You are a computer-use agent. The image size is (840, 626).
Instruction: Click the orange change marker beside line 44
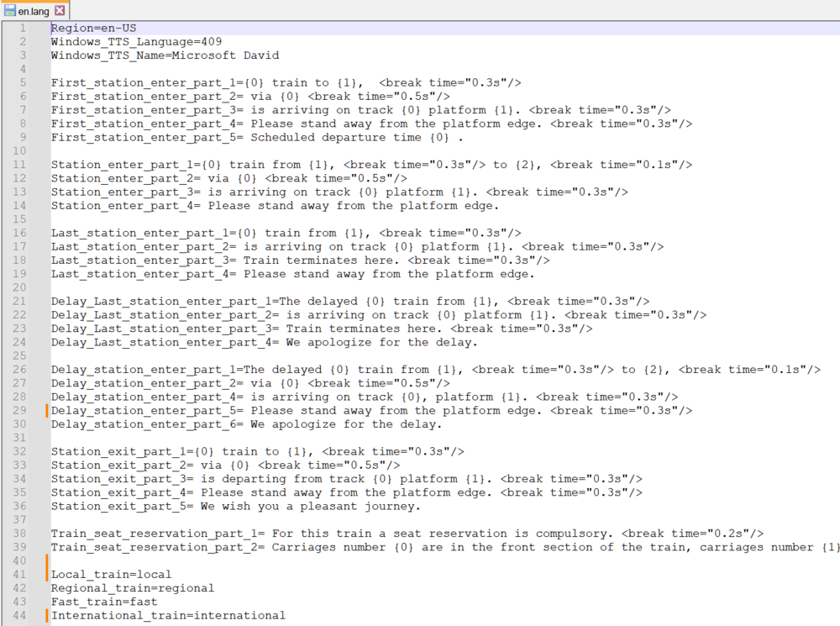click(x=47, y=615)
